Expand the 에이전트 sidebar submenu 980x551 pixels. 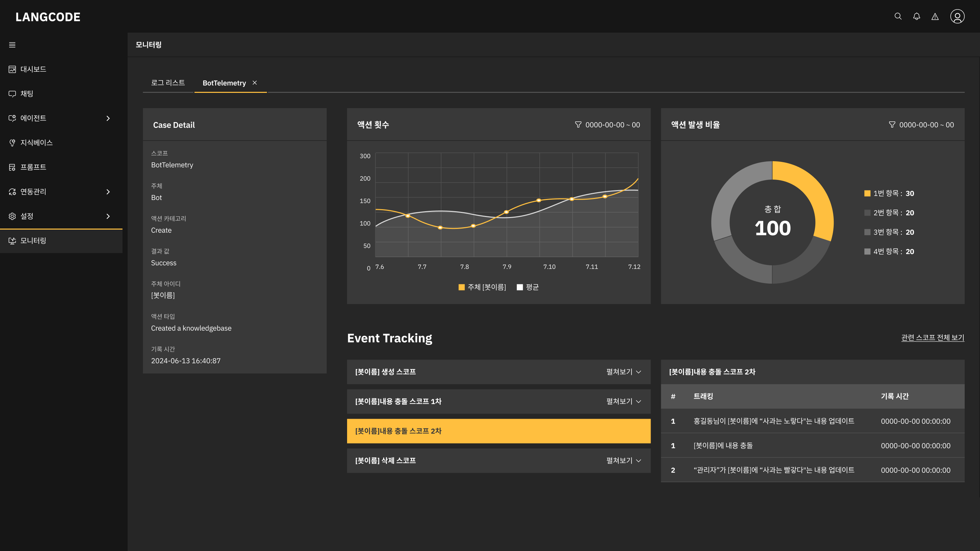(108, 118)
